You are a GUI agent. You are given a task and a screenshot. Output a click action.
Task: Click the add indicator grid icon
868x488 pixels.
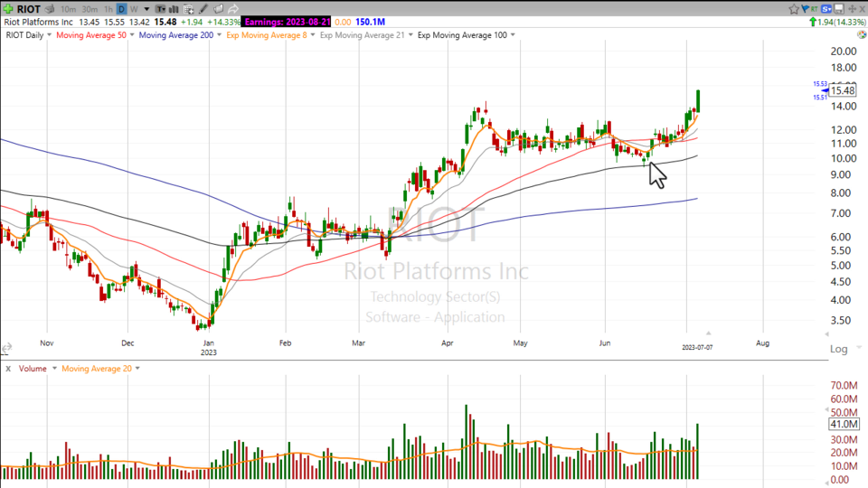(x=188, y=9)
